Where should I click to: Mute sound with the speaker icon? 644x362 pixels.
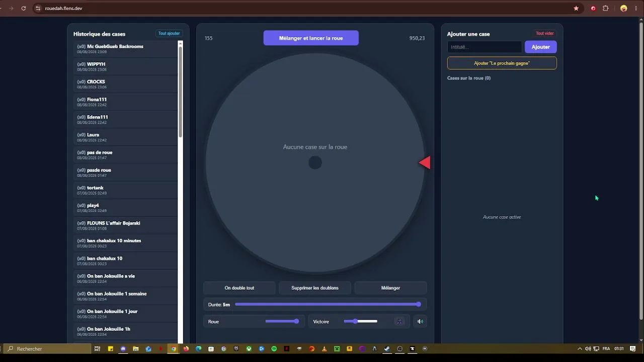pos(420,321)
